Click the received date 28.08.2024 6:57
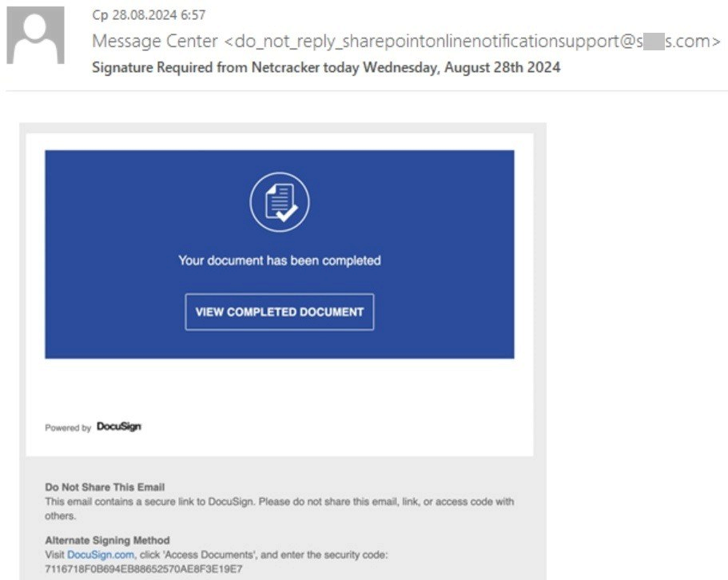This screenshot has width=728, height=580. (x=149, y=15)
